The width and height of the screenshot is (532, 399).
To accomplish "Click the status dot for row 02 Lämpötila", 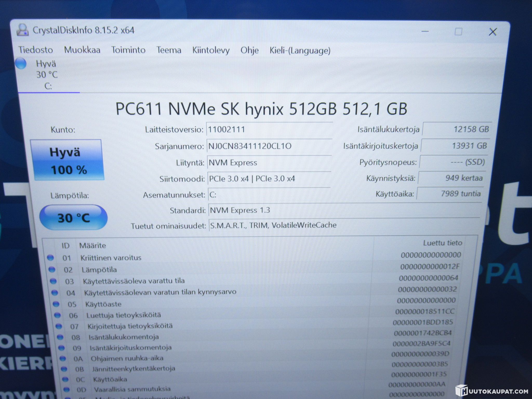I will tap(52, 269).
